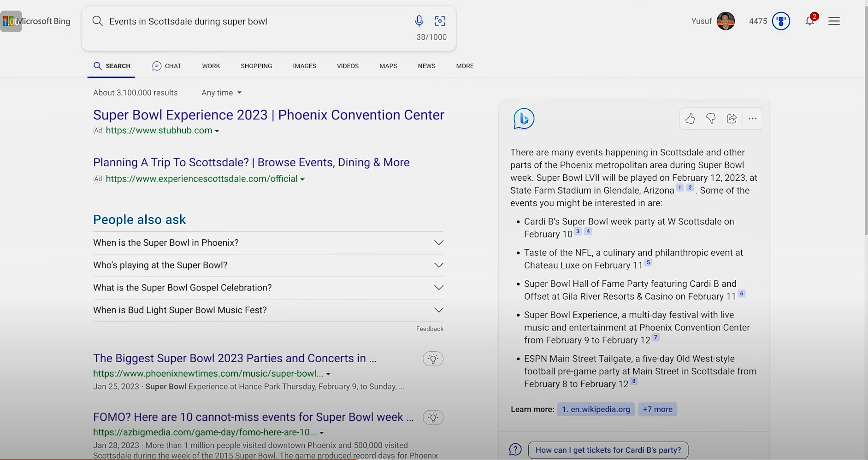Open FOMO 10 cannot-miss events result

click(x=254, y=417)
